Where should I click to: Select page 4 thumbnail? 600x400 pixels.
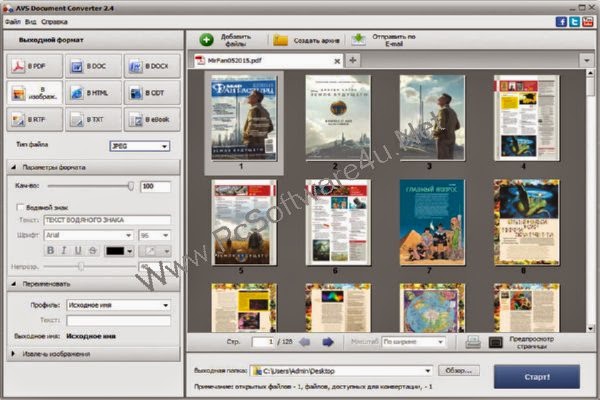click(527, 118)
